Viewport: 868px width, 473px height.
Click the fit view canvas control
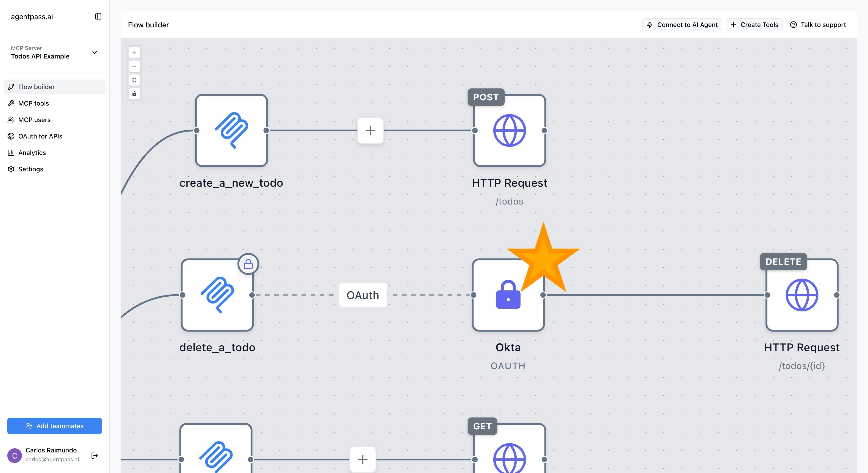(x=134, y=80)
